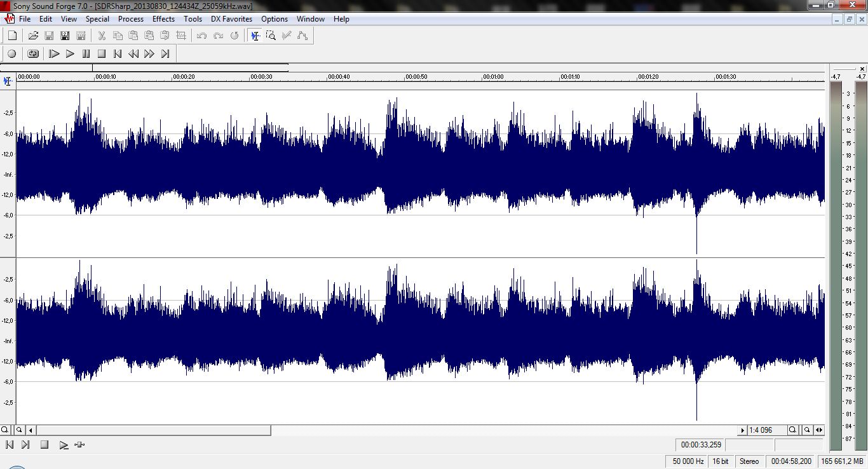Click the scrub control icon
Screen dimensions: 868x469
coord(79,445)
